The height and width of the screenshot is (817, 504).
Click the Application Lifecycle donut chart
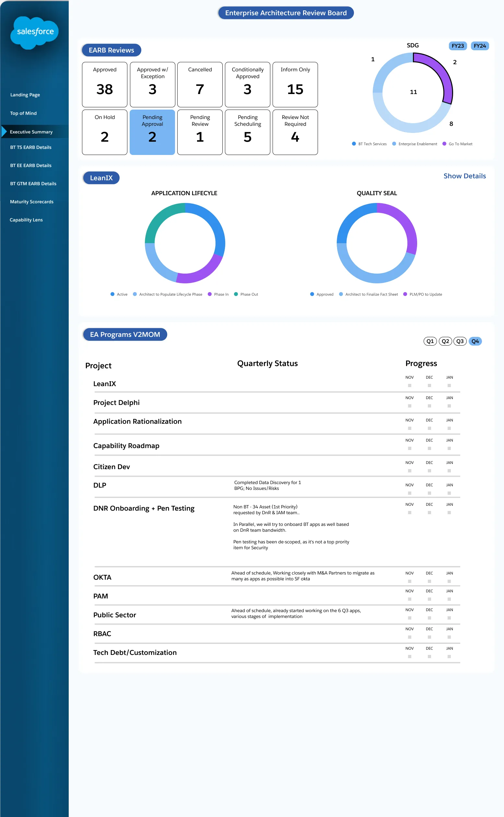click(x=185, y=243)
